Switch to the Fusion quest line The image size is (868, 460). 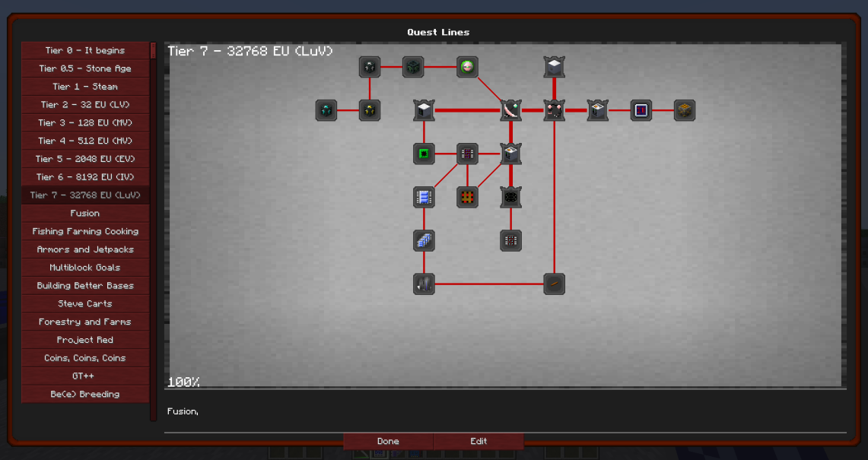[85, 213]
